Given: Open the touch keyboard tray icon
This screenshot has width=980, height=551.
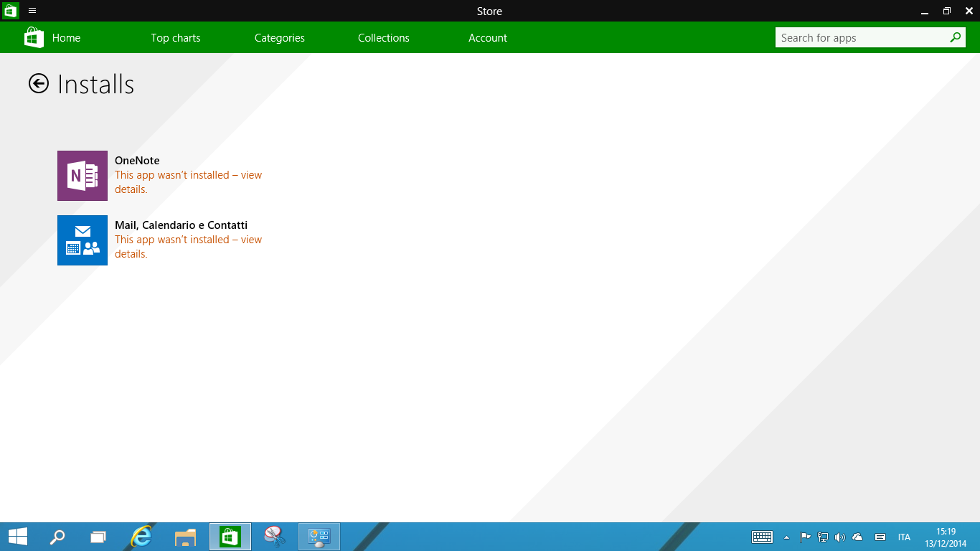Looking at the screenshot, I should point(762,537).
